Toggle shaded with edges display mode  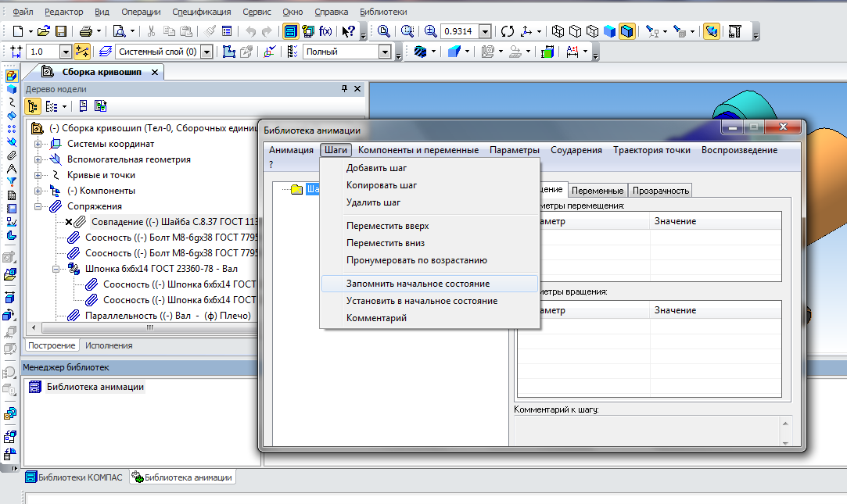click(x=627, y=31)
